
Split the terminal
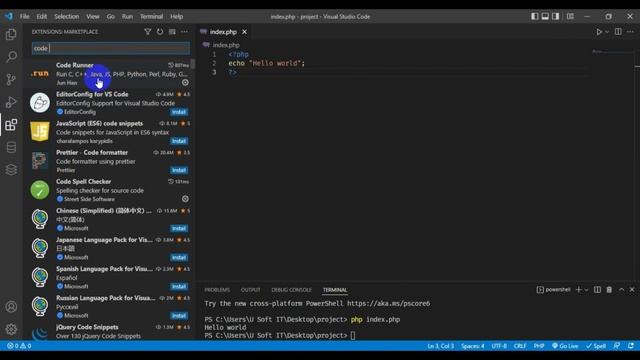coord(597,290)
